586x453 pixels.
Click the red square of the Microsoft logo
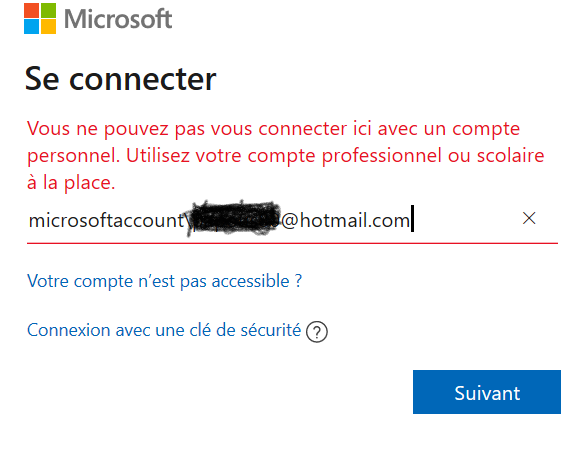[x=31, y=10]
